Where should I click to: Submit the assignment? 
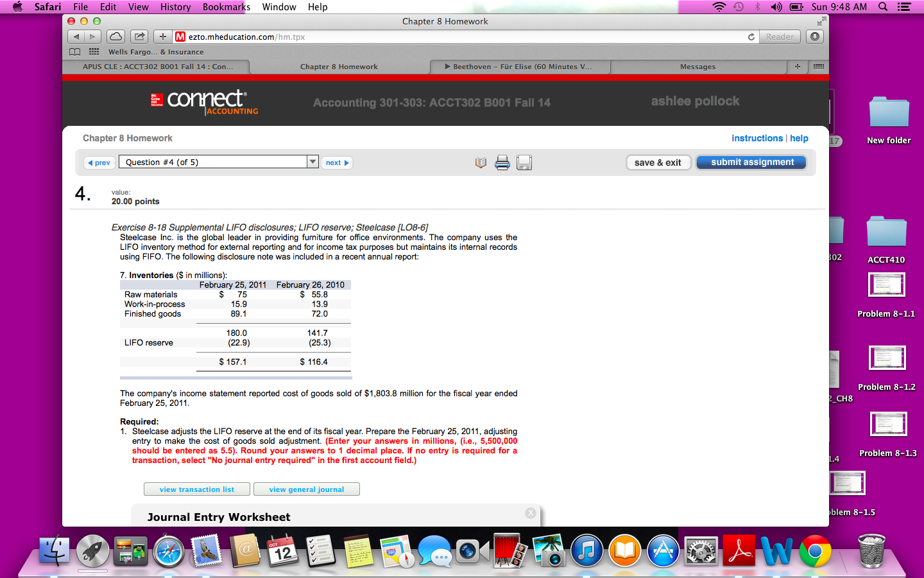click(752, 162)
